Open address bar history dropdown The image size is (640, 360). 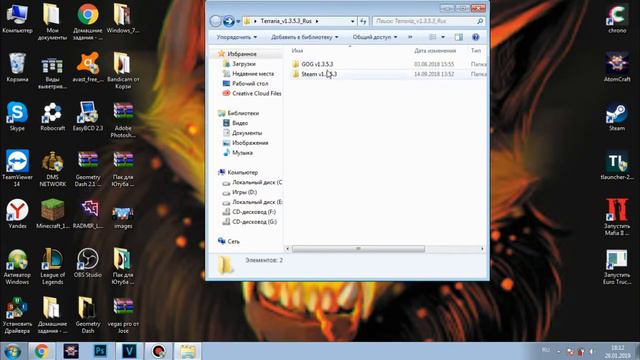pos(353,21)
